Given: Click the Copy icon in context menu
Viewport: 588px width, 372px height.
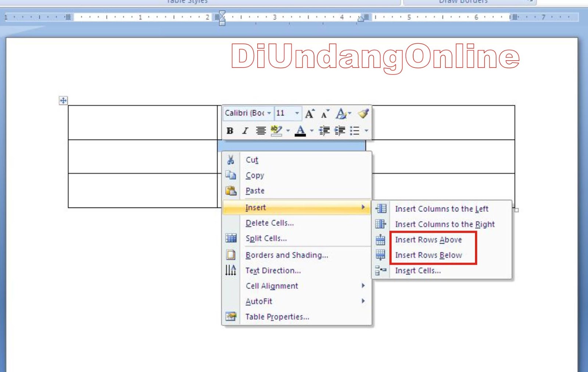Looking at the screenshot, I should 231,175.
